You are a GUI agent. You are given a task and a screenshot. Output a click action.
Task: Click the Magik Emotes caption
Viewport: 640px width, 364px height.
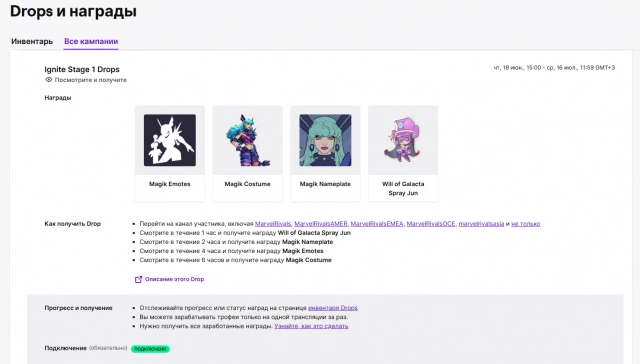click(x=170, y=184)
